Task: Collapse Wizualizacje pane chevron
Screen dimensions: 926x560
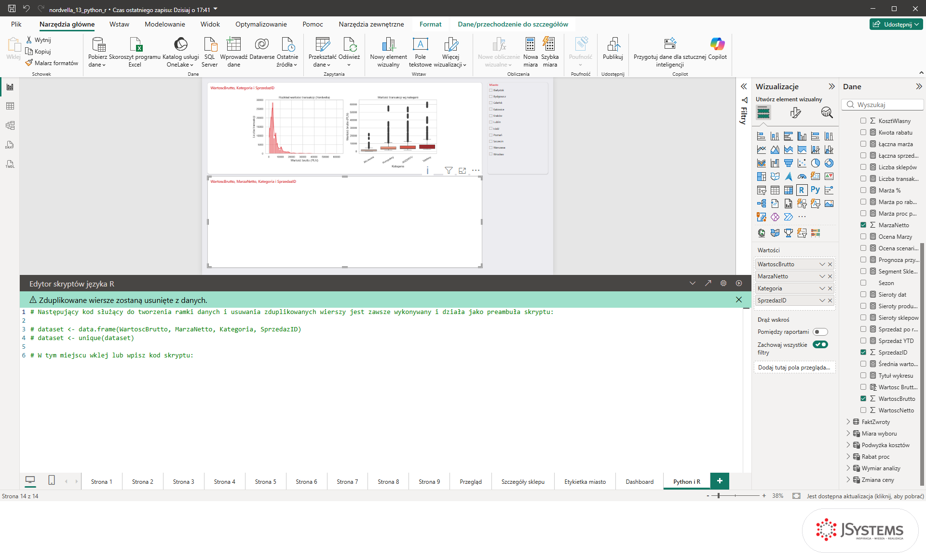Action: 831,87
